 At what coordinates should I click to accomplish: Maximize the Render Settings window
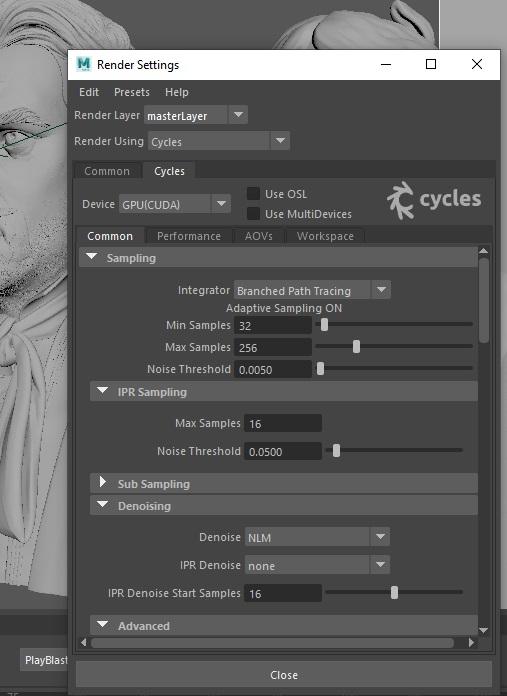431,64
